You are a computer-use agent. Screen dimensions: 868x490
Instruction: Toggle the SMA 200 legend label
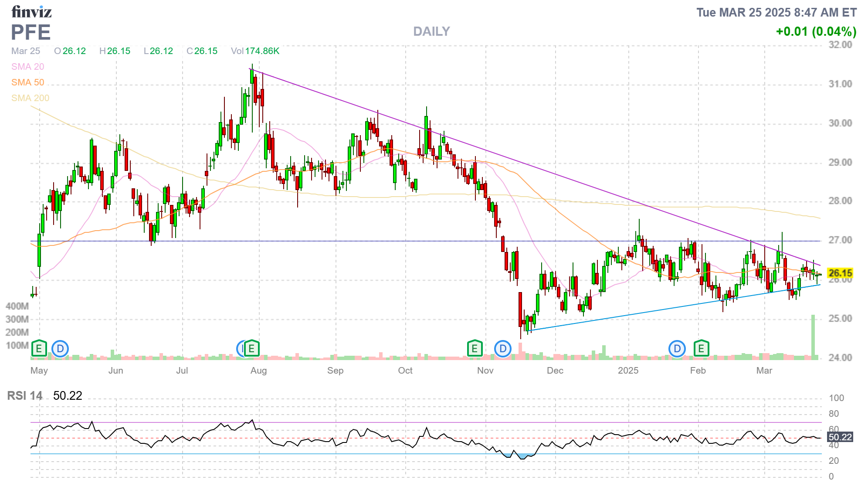(31, 98)
